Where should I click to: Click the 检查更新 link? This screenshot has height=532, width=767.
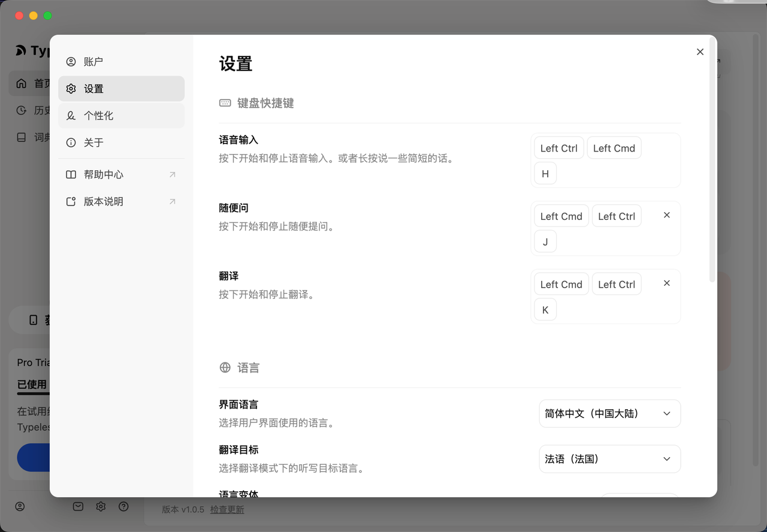click(x=227, y=510)
